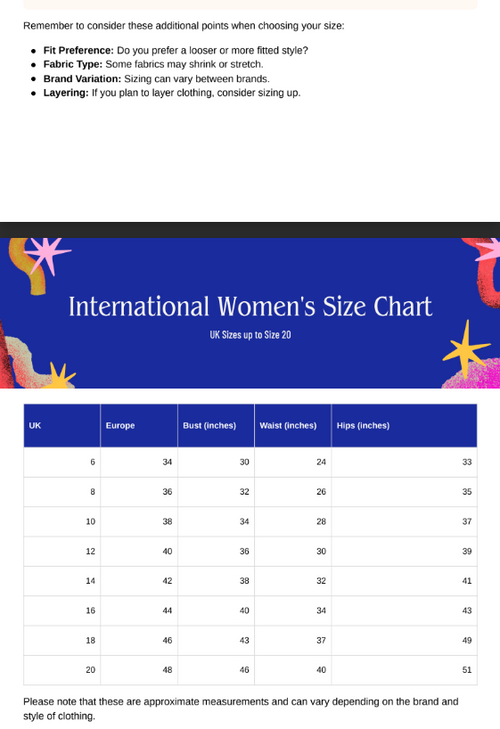This screenshot has height=729, width=500.
Task: Click the pink textured blob in banner corner
Action: tap(472, 373)
